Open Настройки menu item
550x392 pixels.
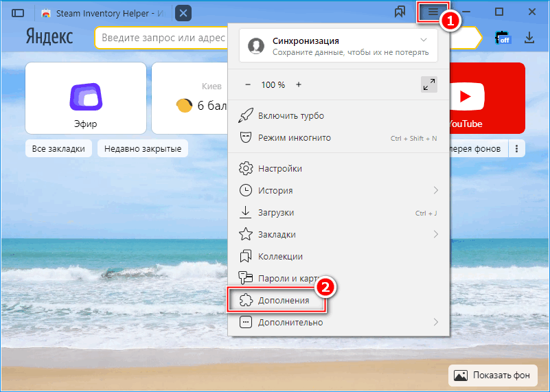click(280, 168)
